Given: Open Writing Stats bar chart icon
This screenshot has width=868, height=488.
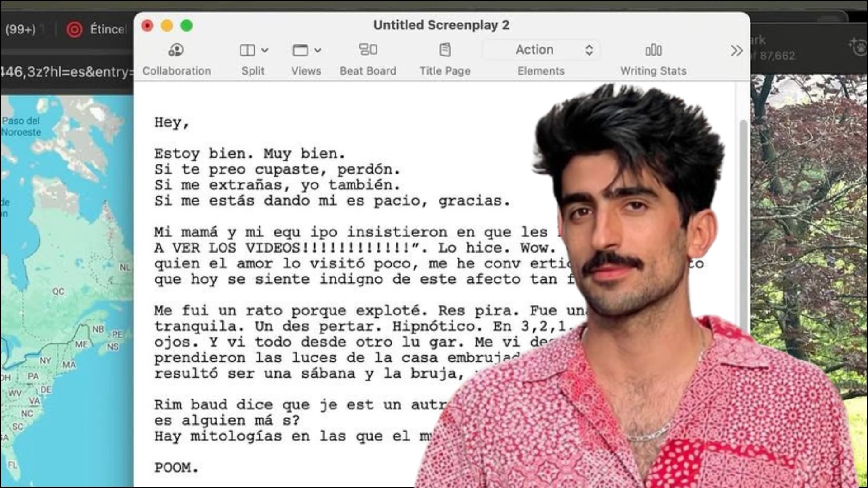Looking at the screenshot, I should 653,50.
